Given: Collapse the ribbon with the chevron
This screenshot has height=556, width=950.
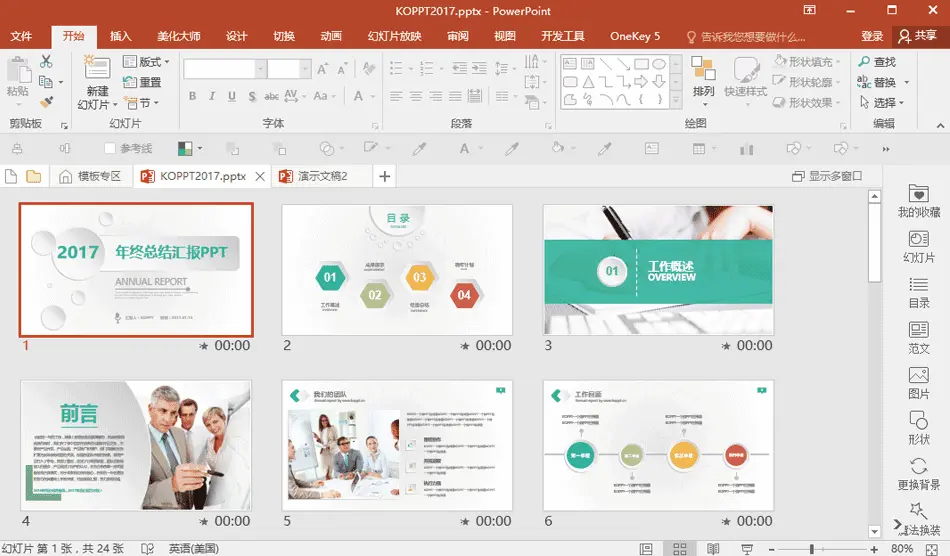Looking at the screenshot, I should (x=940, y=125).
